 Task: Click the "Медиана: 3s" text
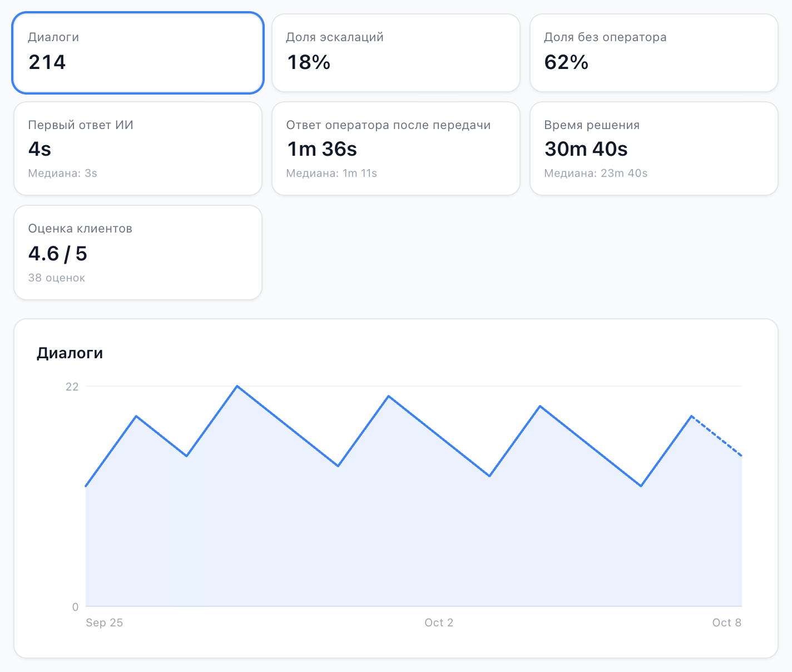point(63,174)
